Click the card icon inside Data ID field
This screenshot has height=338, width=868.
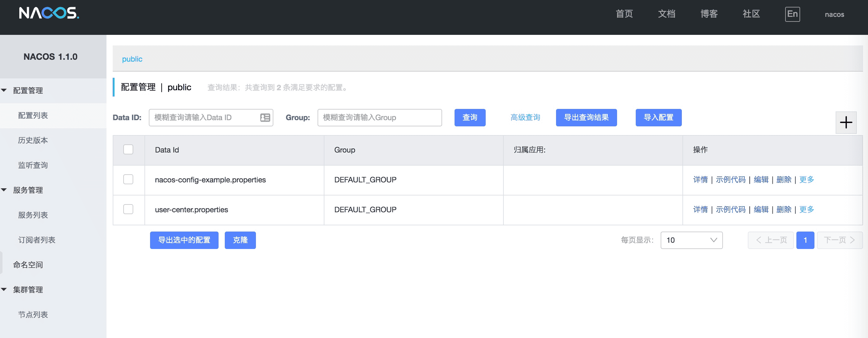point(265,118)
